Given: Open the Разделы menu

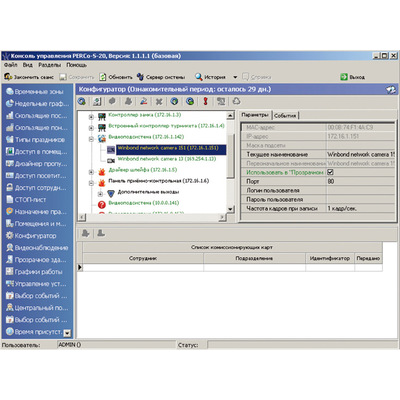Looking at the screenshot, I should (50, 65).
